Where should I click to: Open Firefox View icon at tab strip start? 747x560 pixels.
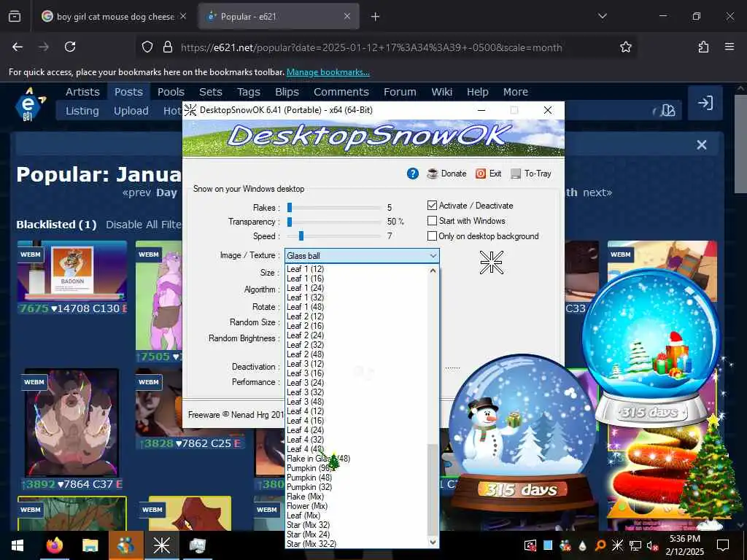pyautogui.click(x=15, y=17)
